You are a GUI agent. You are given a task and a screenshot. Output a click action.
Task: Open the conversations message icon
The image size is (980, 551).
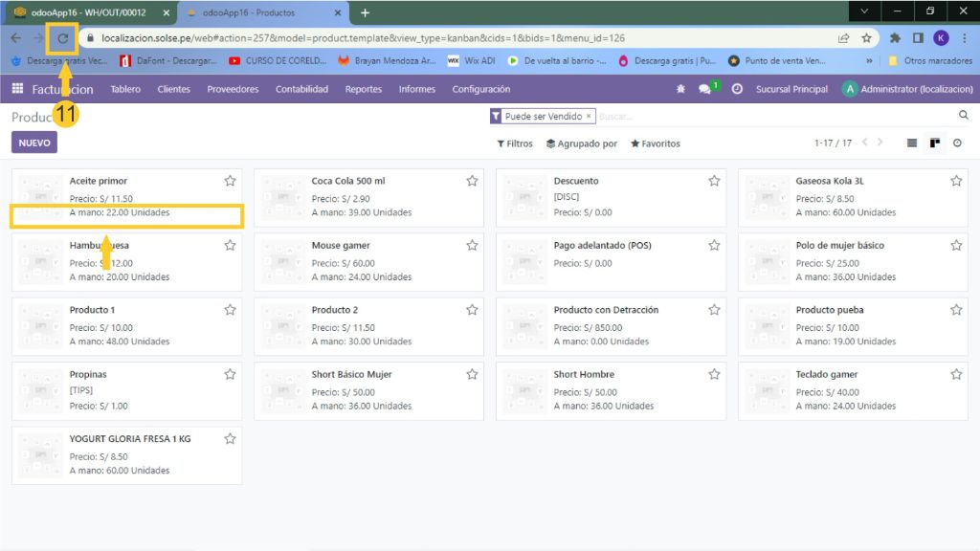(x=705, y=89)
